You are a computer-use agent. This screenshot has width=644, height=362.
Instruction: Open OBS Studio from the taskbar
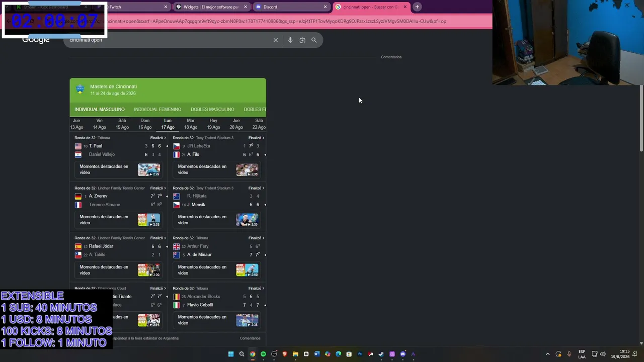point(274,354)
